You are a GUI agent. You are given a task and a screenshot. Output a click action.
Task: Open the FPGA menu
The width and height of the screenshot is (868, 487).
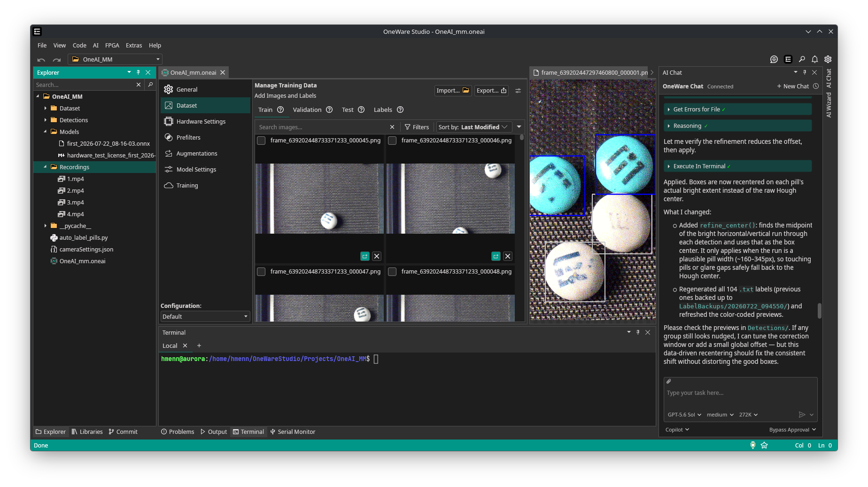pyautogui.click(x=112, y=45)
